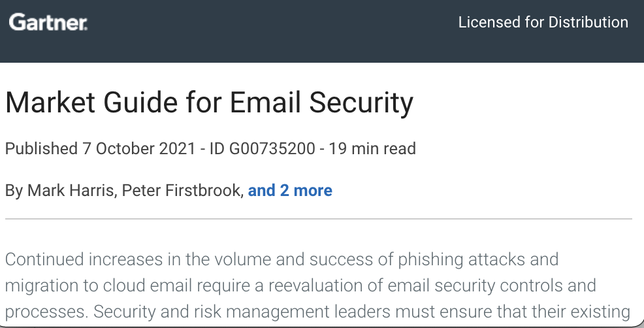
Task: Click the word 'Security' in the page title
Action: click(x=361, y=103)
